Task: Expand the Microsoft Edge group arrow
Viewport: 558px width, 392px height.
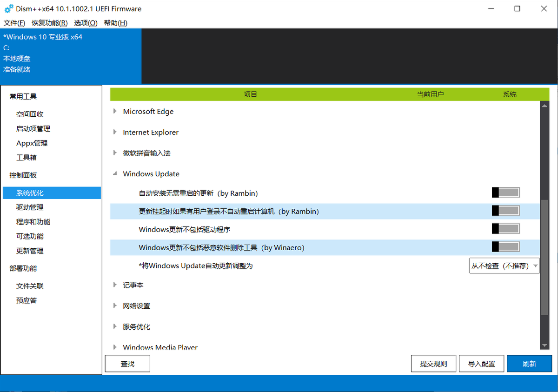Action: coord(115,111)
